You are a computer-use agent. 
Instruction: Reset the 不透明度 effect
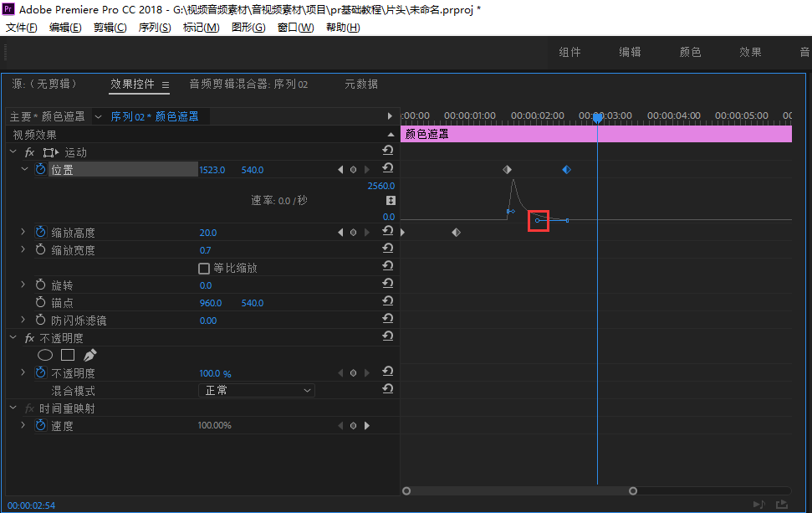[388, 336]
